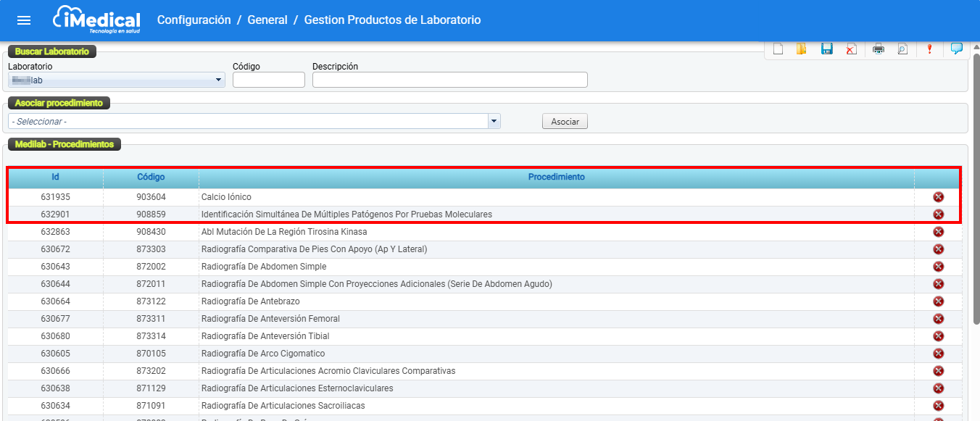Click the Configuración breadcrumb
980x421 pixels.
(x=194, y=20)
